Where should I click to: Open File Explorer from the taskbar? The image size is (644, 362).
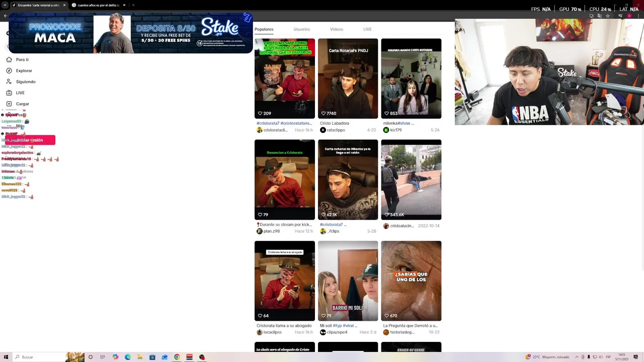tap(140, 357)
